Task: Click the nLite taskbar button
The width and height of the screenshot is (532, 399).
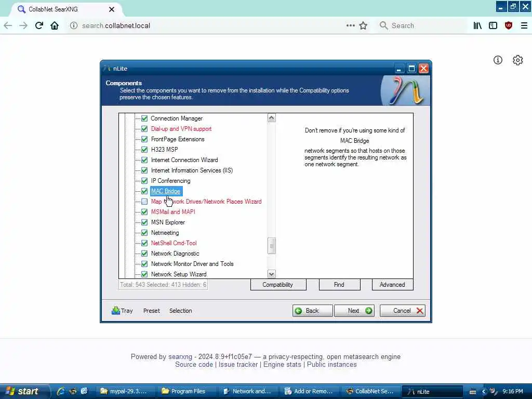Action: (x=432, y=391)
